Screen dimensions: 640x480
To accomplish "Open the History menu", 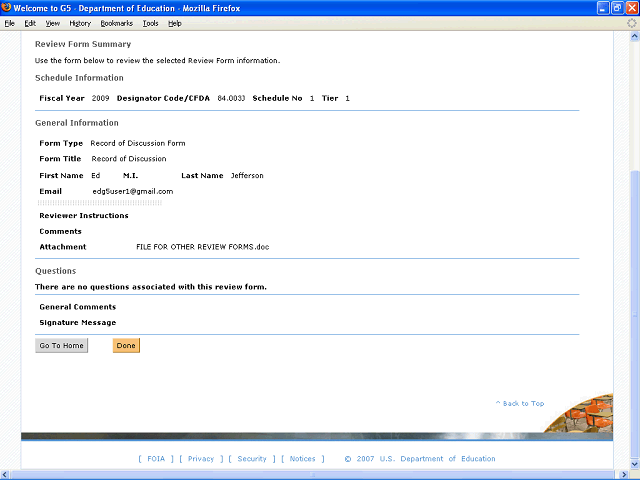I will [x=80, y=24].
